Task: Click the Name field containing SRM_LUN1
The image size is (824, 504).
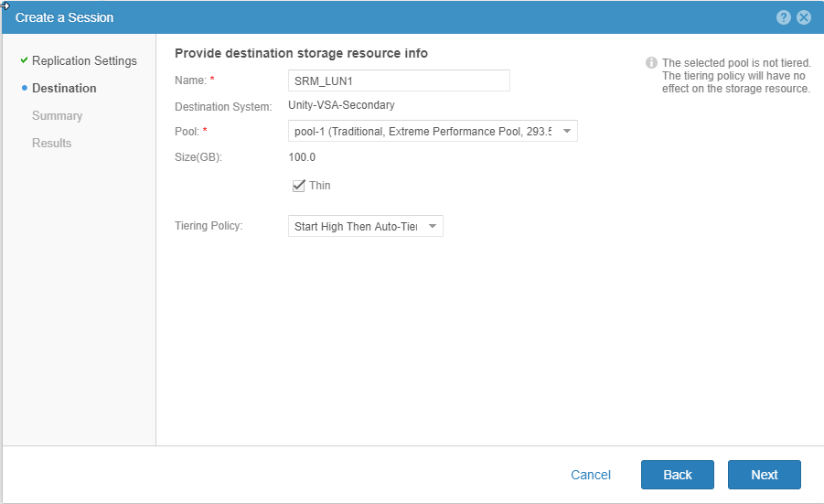Action: (398, 81)
